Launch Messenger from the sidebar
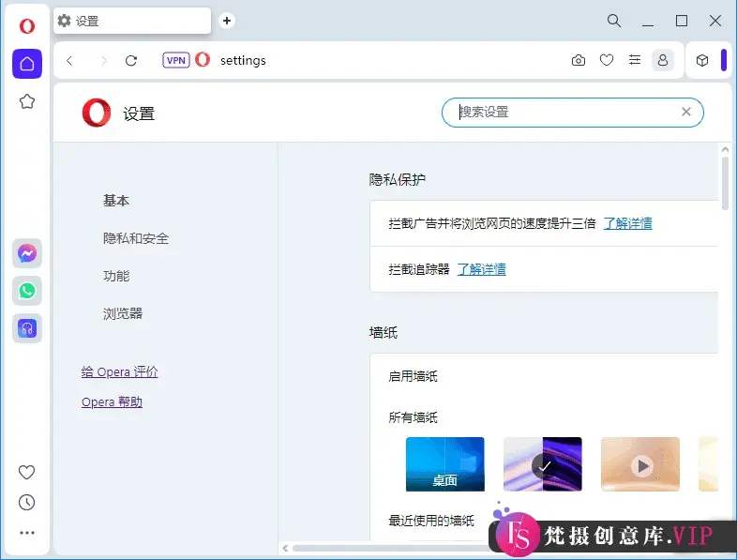The width and height of the screenshot is (737, 560). point(27,253)
